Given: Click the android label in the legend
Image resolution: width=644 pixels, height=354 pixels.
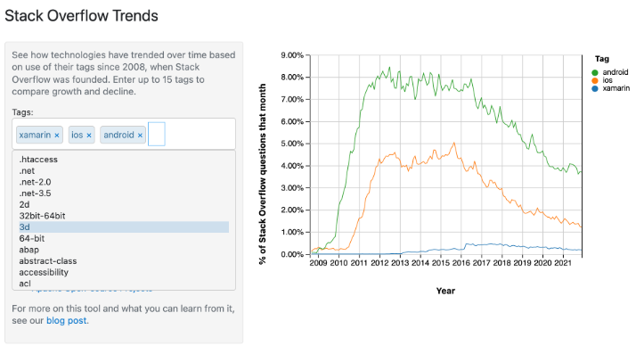Looking at the screenshot, I should (x=615, y=72).
